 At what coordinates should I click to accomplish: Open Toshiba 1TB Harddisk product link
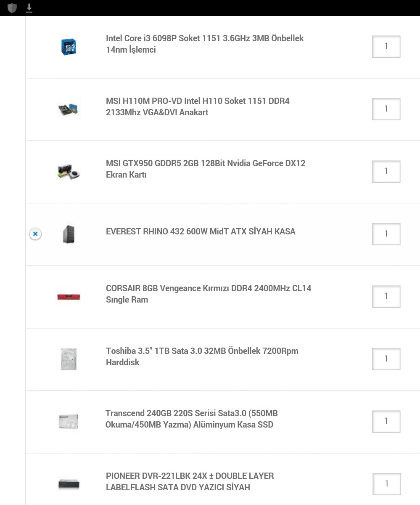(x=202, y=356)
